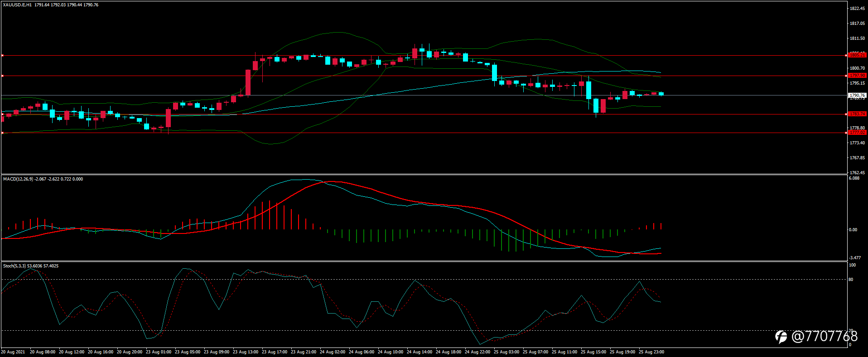Image resolution: width=868 pixels, height=357 pixels.
Task: Click left anchor handle of 1805.21 line
Action: point(2,56)
